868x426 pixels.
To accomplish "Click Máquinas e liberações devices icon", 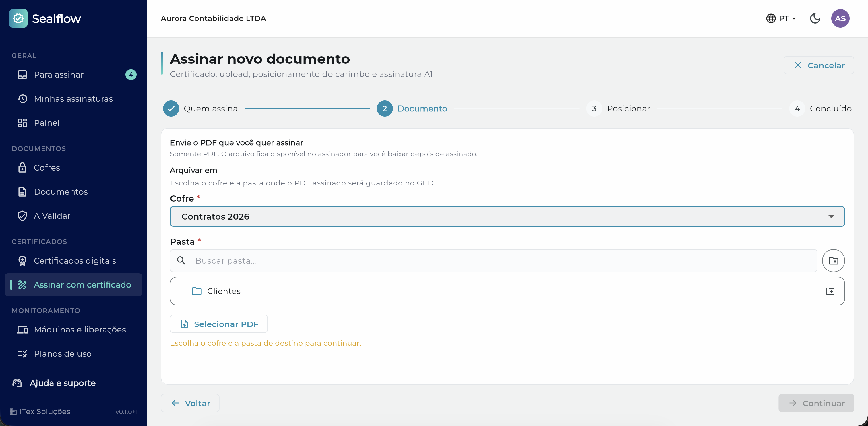I will 22,329.
